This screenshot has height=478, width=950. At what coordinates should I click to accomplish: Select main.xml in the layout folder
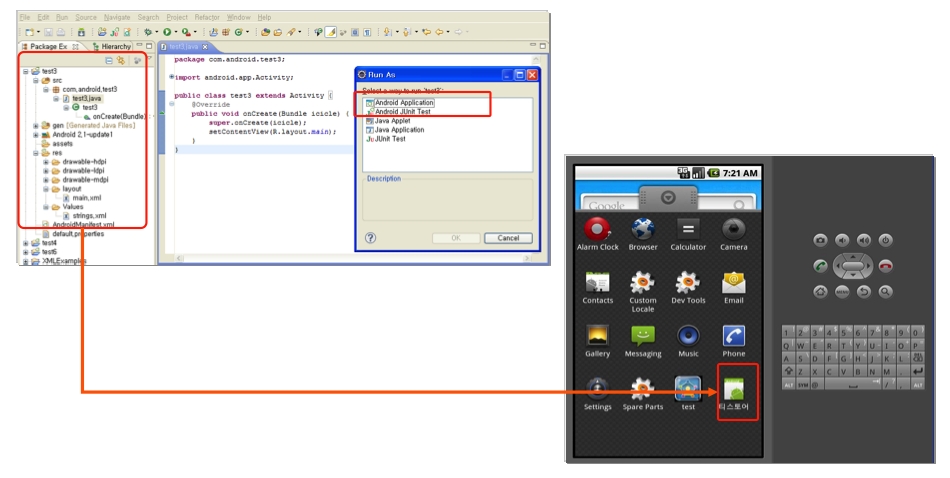(x=86, y=198)
